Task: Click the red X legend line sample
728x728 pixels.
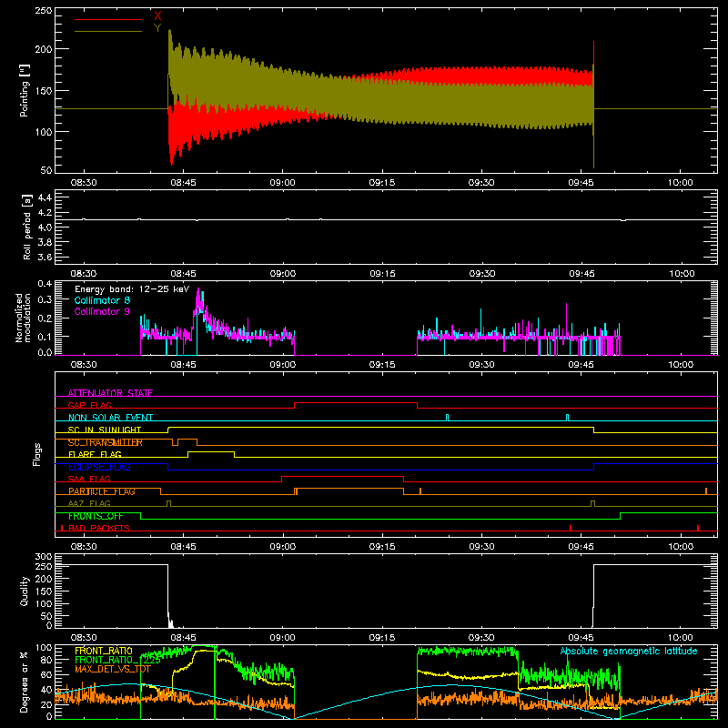Action: click(108, 19)
